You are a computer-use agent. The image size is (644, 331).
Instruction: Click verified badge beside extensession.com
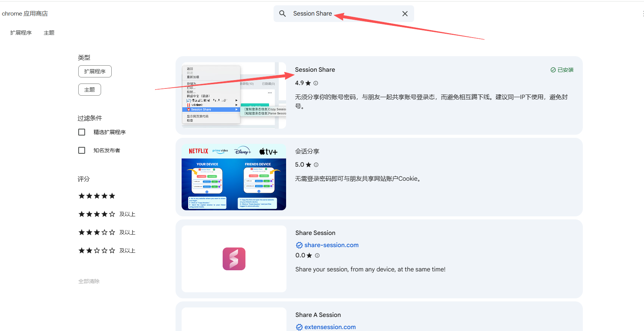point(299,327)
